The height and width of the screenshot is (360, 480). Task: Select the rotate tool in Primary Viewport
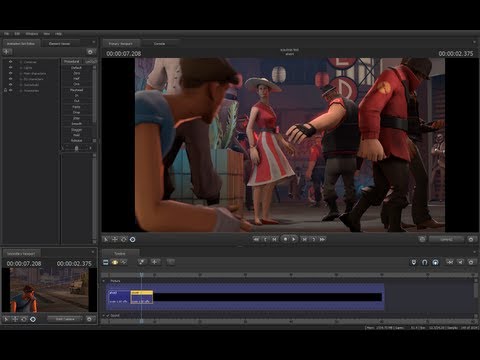[123, 239]
